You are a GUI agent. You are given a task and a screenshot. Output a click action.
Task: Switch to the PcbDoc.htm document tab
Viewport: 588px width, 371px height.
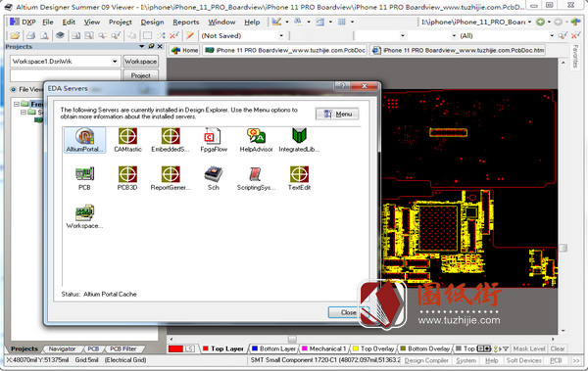click(x=459, y=50)
